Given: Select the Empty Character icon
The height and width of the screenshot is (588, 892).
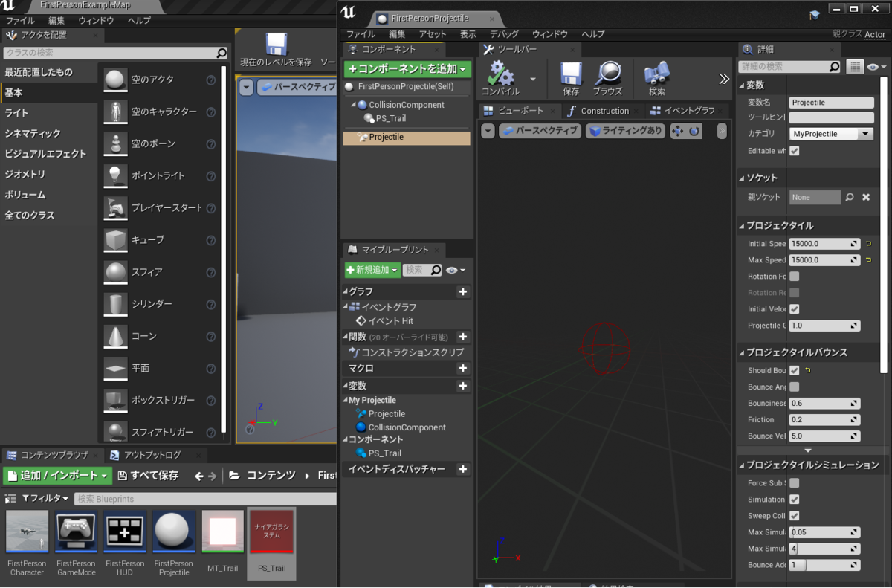Looking at the screenshot, I should click(115, 112).
